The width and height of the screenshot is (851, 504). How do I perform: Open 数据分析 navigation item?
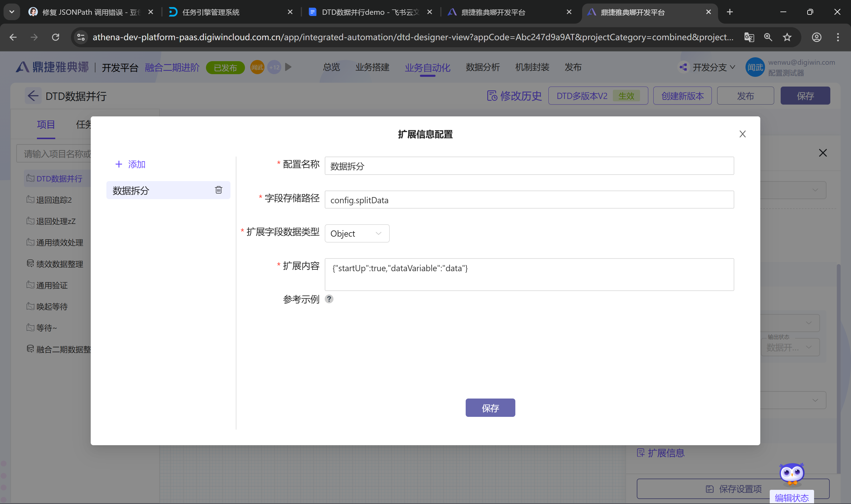(x=483, y=67)
